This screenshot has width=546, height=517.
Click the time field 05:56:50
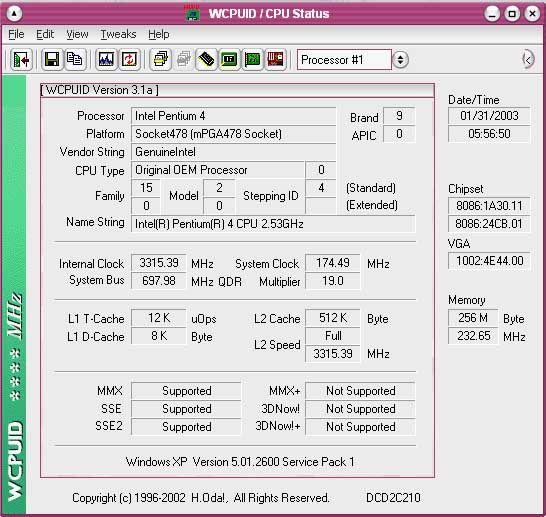(x=489, y=134)
